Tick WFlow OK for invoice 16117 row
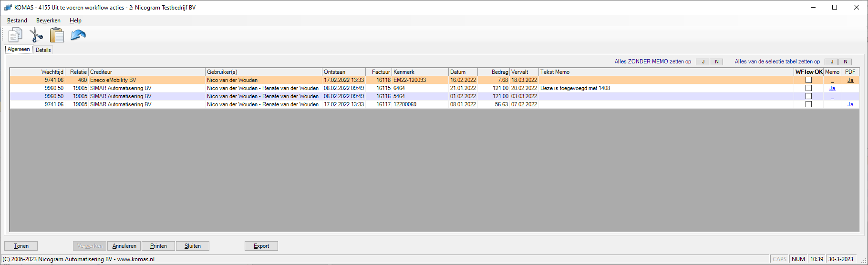Viewport: 868px width, 265px height. pyautogui.click(x=808, y=104)
